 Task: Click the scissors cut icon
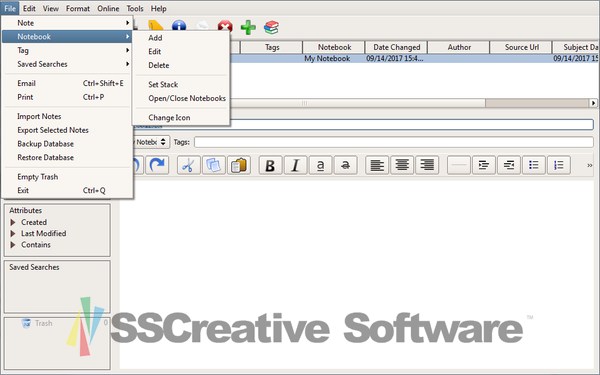[188, 165]
